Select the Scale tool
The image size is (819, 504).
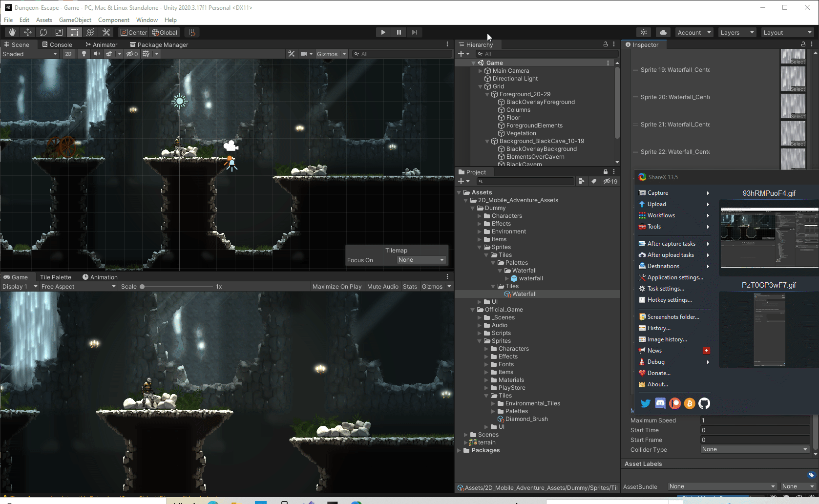[x=59, y=32]
